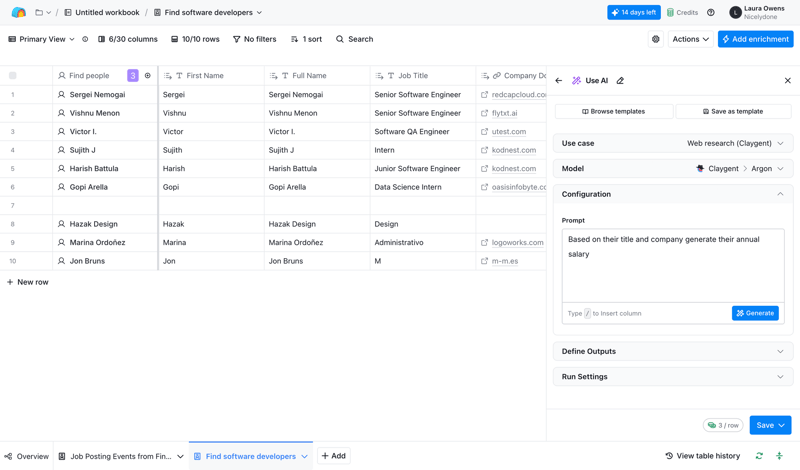The image size is (800, 470).
Task: Click the Laura Owens avatar icon
Action: [735, 12]
